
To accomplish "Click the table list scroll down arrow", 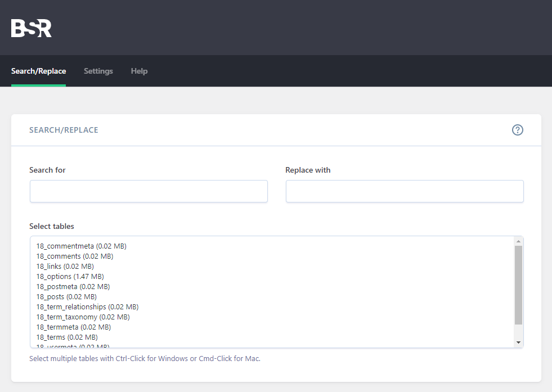I will (x=518, y=343).
